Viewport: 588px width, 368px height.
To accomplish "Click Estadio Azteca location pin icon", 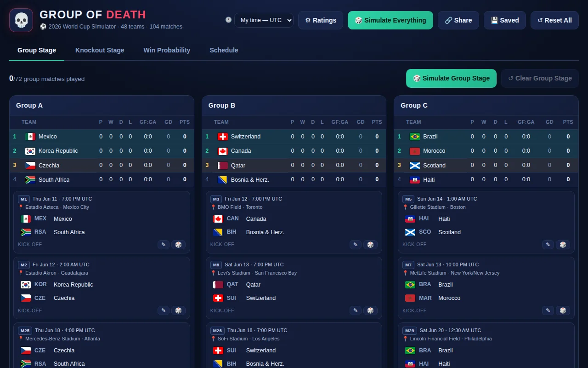I will pyautogui.click(x=21, y=207).
